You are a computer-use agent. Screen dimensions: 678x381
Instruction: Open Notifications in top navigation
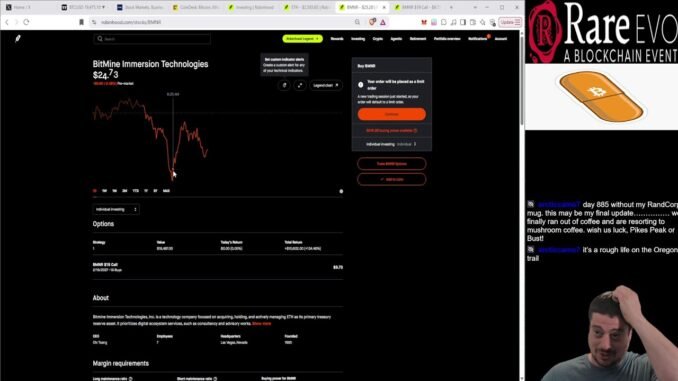pos(478,39)
